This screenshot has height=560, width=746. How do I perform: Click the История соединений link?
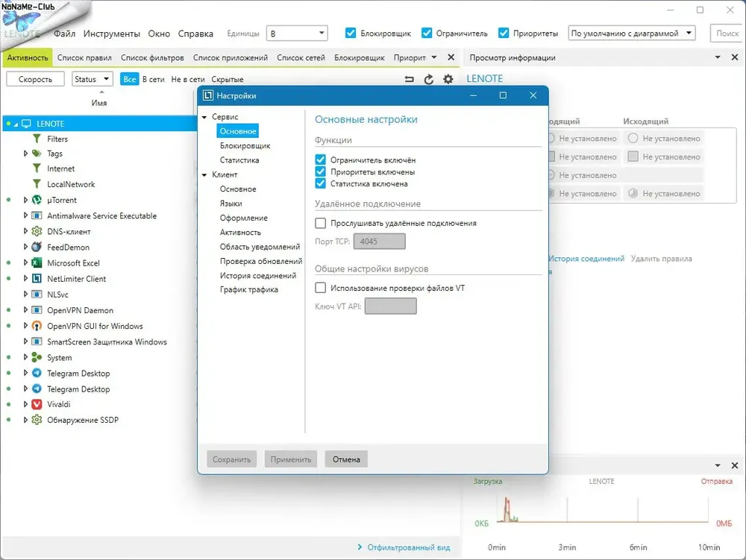tap(586, 259)
